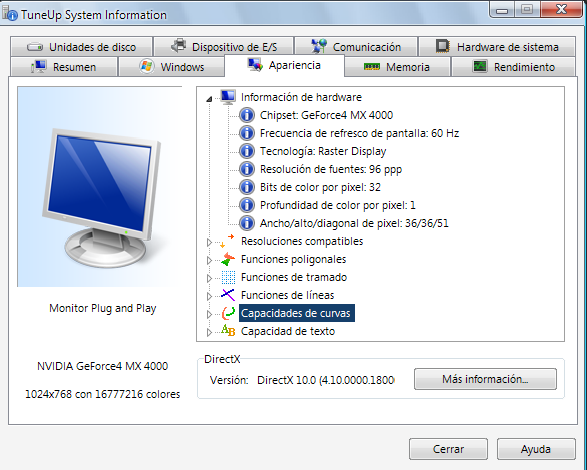The width and height of the screenshot is (587, 470).
Task: Select 'Capacidad de texto' tree label
Action: [288, 331]
